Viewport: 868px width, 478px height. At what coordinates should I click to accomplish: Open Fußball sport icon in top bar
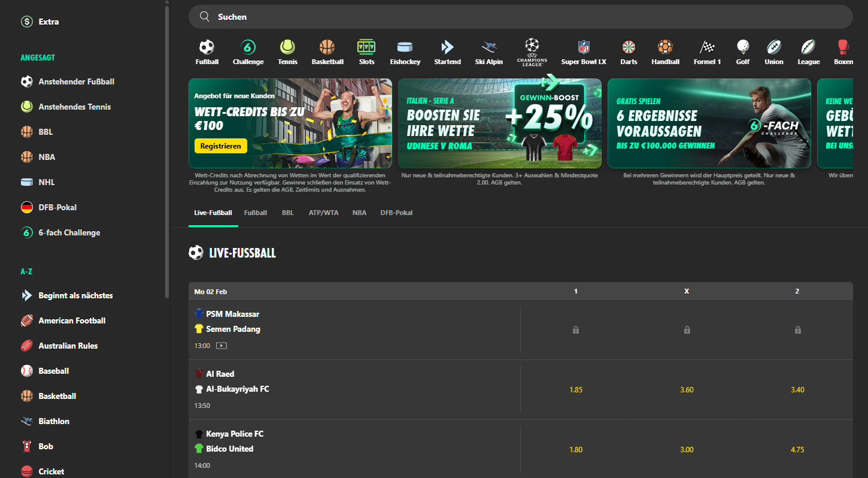(207, 47)
